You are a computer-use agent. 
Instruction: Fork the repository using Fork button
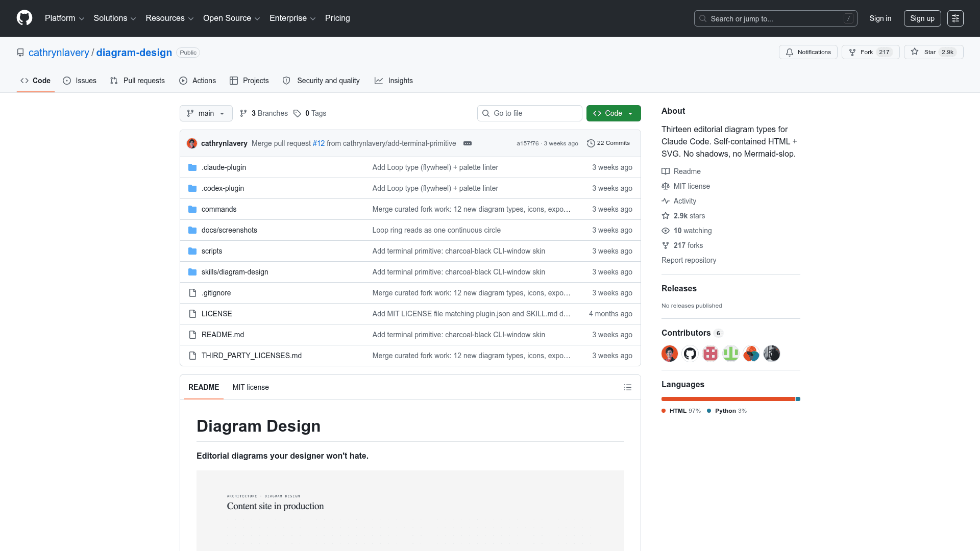(x=870, y=52)
